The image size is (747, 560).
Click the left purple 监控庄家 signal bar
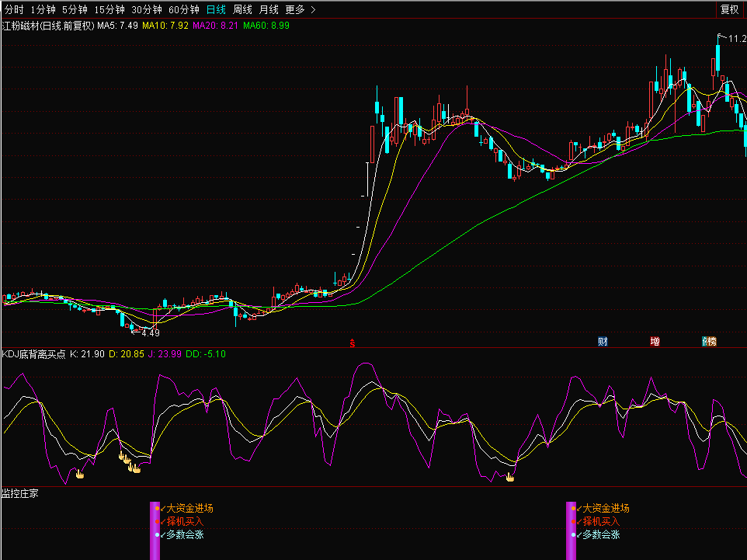pyautogui.click(x=155, y=530)
